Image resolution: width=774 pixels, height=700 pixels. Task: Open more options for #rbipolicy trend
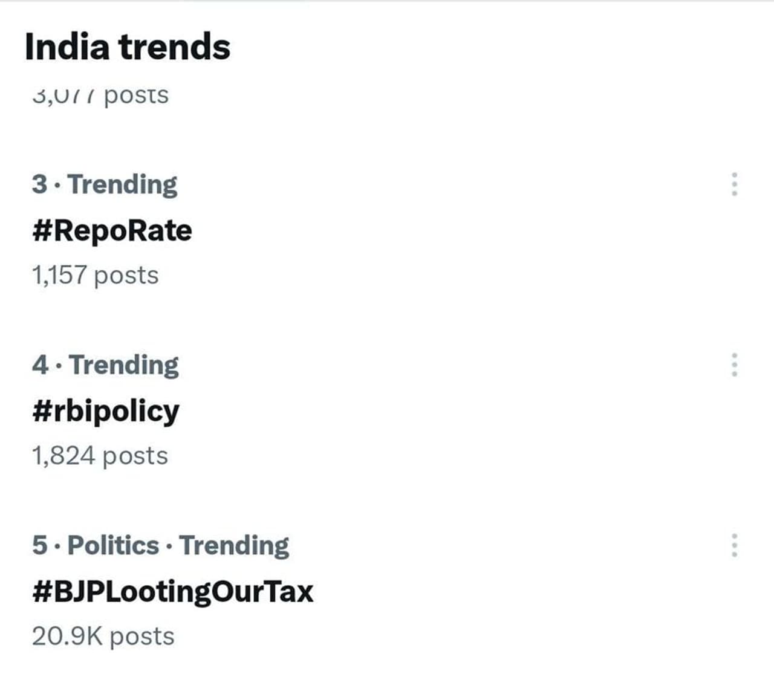[x=734, y=365]
